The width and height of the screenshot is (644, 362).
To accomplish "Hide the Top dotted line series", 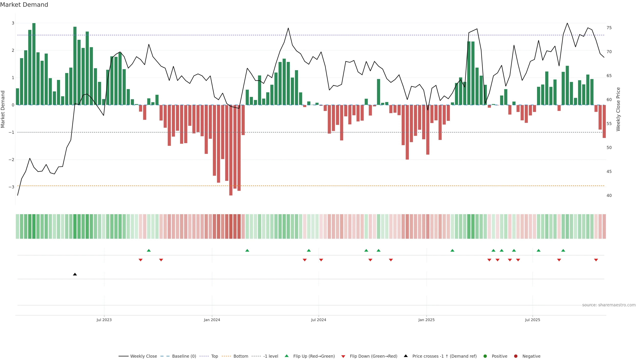I will 214,356.
